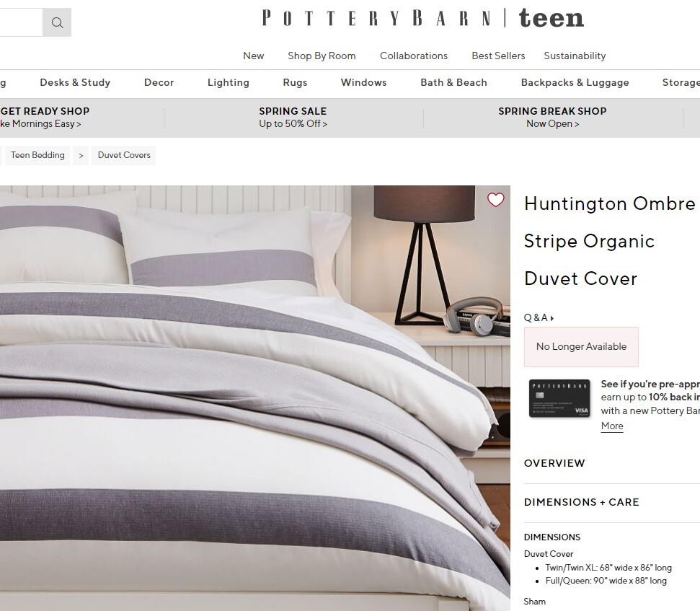The height and width of the screenshot is (611, 700).
Task: Expand the OVERVIEW section
Action: coord(554,463)
